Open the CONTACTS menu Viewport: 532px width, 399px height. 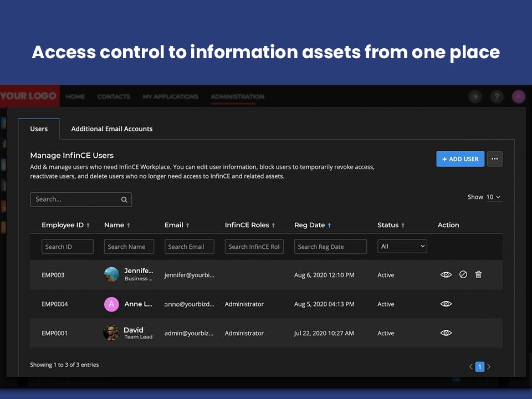114,96
